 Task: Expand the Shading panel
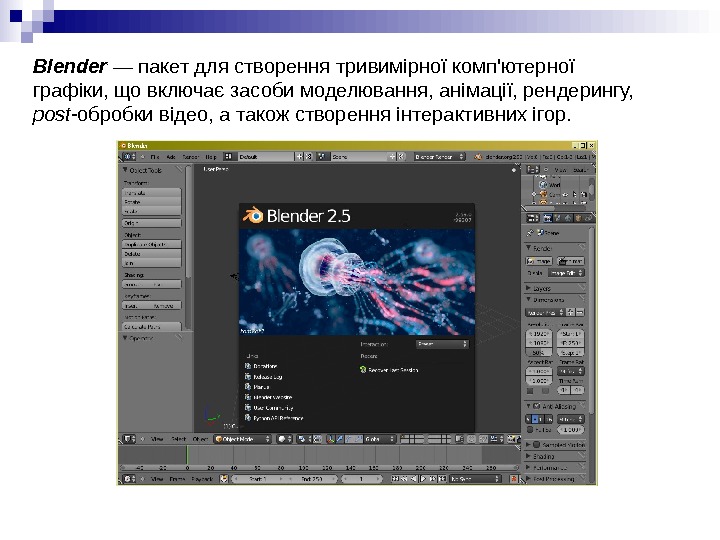coord(528,456)
